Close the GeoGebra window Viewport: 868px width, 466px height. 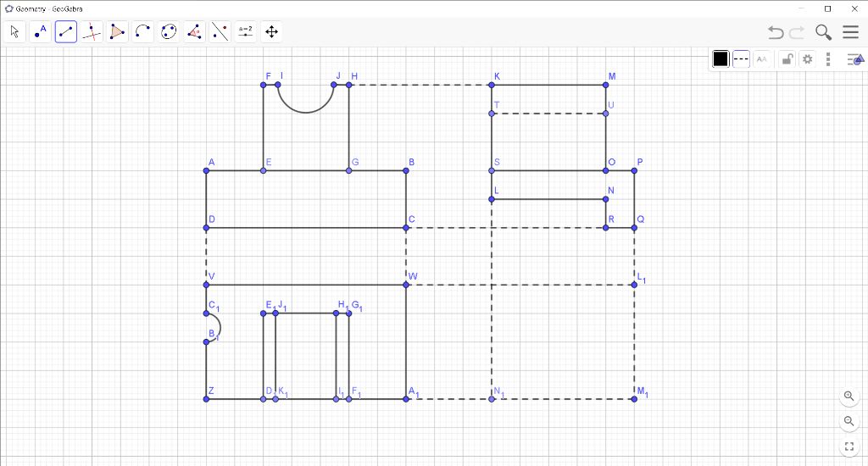(854, 8)
